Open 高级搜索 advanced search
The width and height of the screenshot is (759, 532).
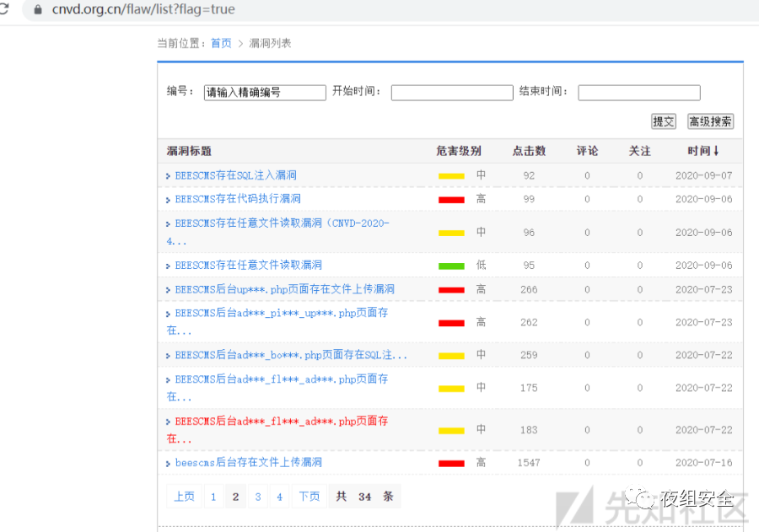[x=711, y=121]
